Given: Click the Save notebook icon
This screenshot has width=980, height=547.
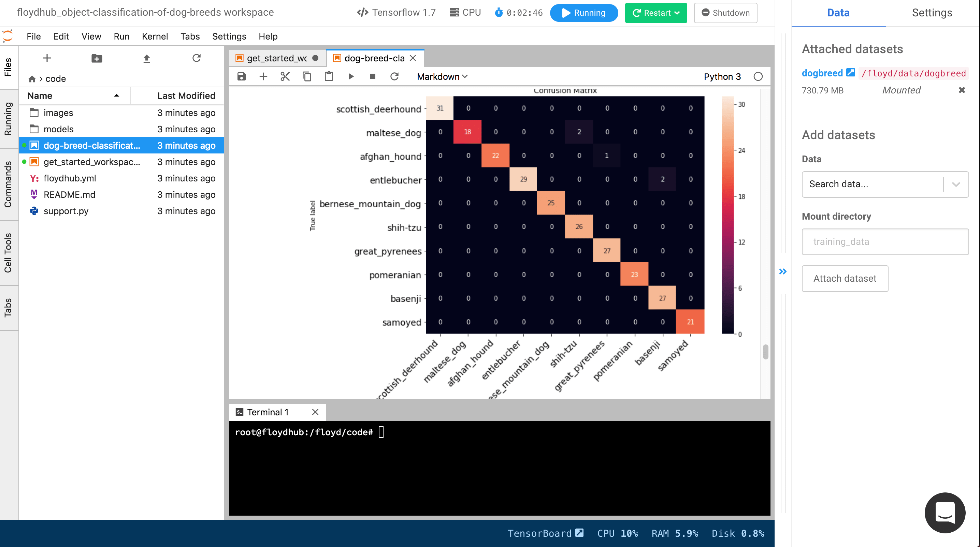Looking at the screenshot, I should 242,76.
